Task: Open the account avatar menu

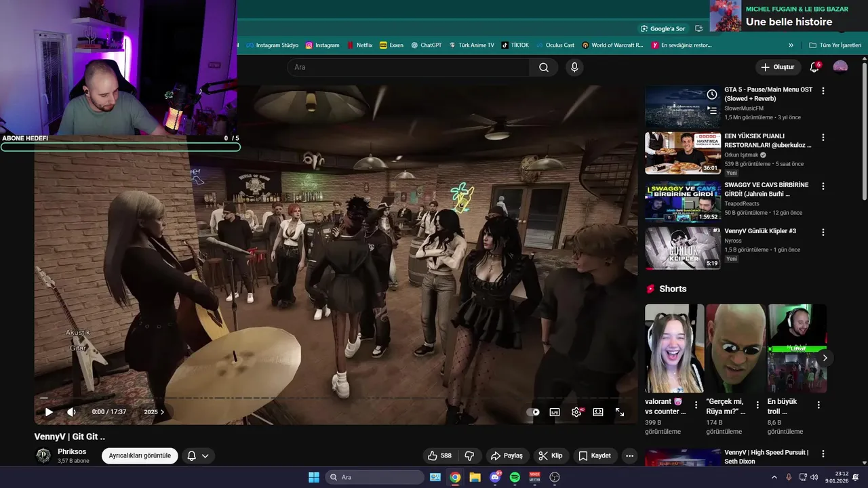Action: [x=840, y=67]
